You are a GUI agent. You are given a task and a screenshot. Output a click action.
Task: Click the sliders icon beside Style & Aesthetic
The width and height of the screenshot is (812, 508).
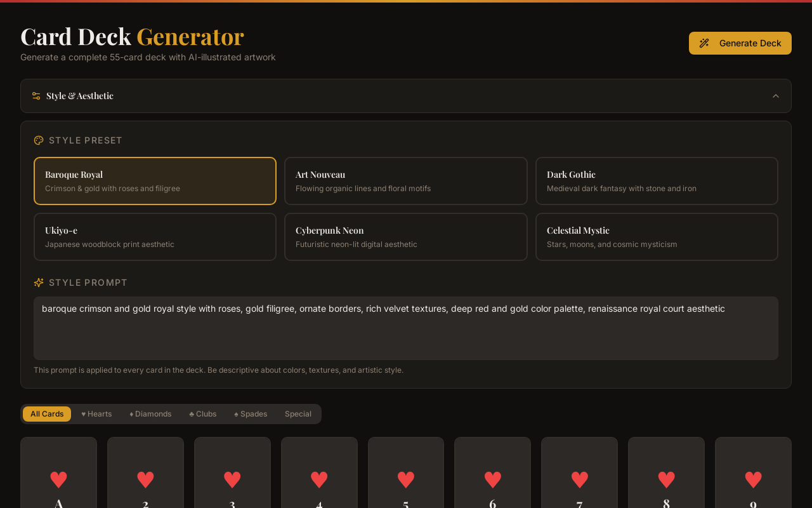[x=36, y=96]
